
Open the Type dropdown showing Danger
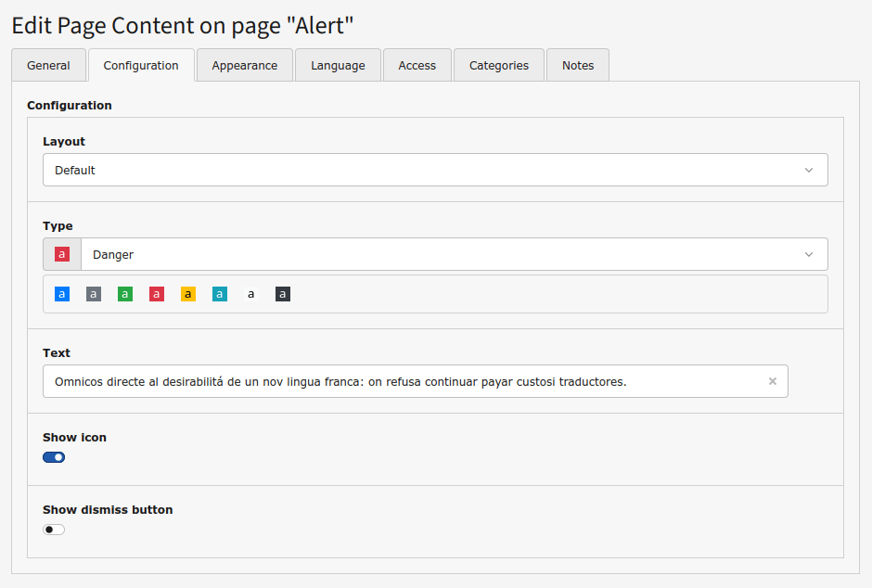pyautogui.click(x=454, y=254)
